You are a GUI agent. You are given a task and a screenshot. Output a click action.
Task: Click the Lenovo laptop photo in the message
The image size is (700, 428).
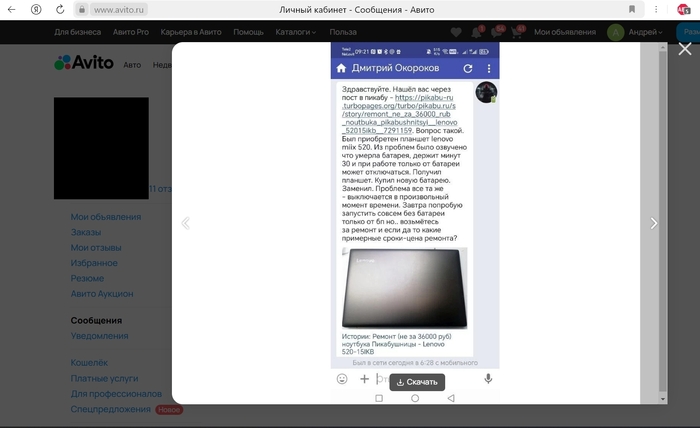[404, 288]
